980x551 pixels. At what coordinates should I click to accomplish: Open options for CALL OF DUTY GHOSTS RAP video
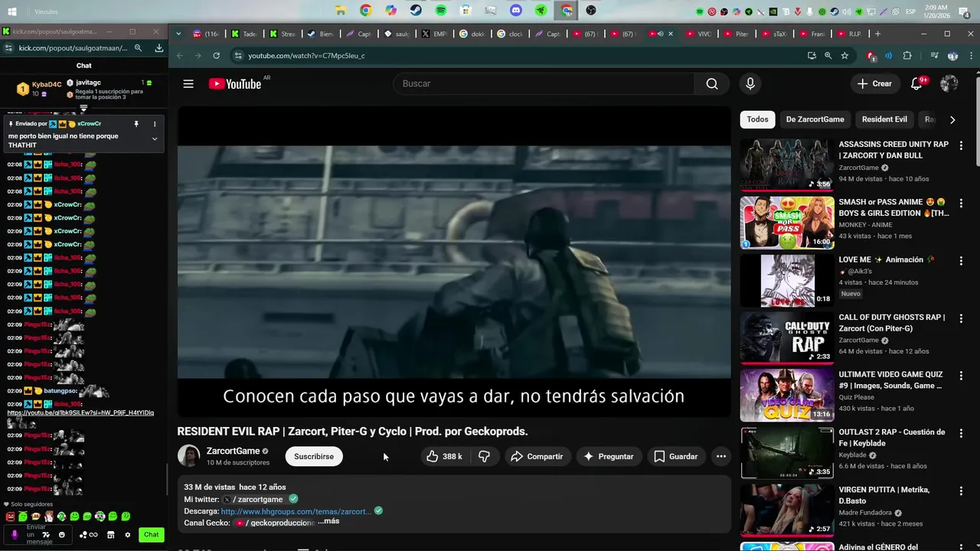961,318
